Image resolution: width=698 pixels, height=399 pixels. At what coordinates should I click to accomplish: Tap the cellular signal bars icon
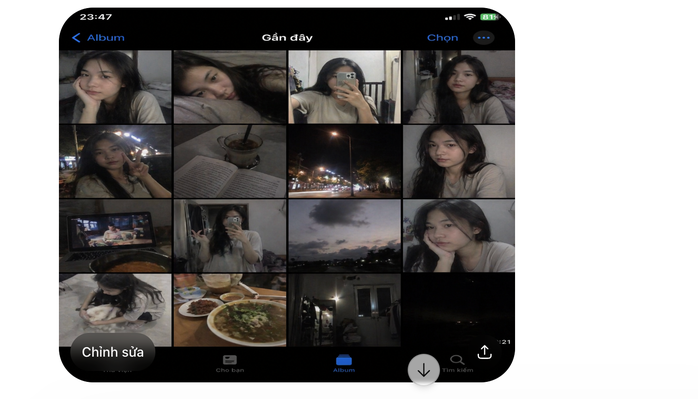452,17
